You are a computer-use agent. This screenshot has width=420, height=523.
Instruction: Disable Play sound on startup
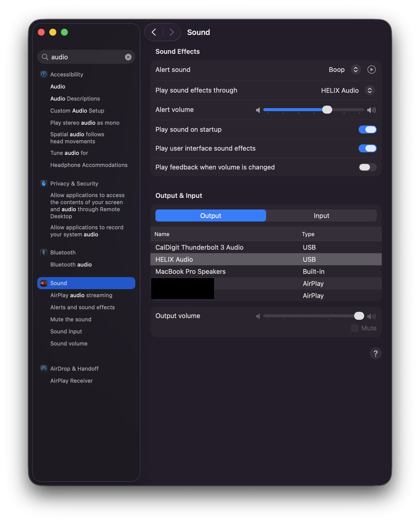pyautogui.click(x=367, y=129)
